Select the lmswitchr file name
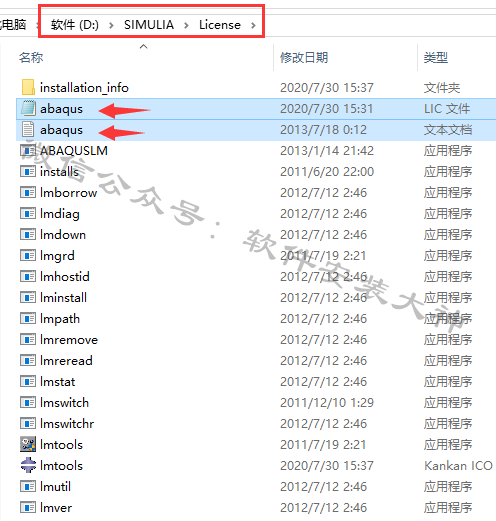The image size is (496, 521). tap(67, 424)
